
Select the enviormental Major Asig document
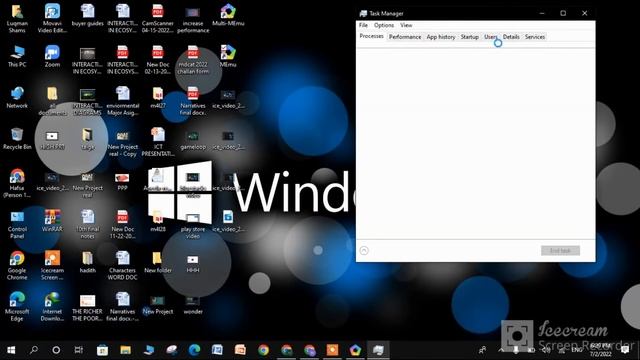pos(122,101)
